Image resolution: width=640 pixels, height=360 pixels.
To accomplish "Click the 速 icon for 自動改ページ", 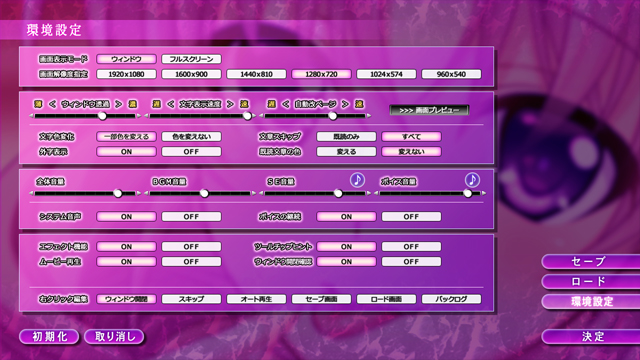I will coord(359,104).
